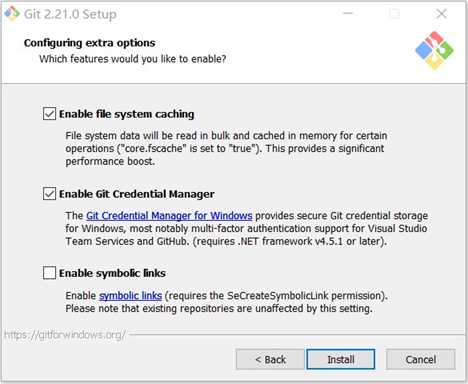Go back with the < Back button
The width and height of the screenshot is (468, 384).
[270, 359]
